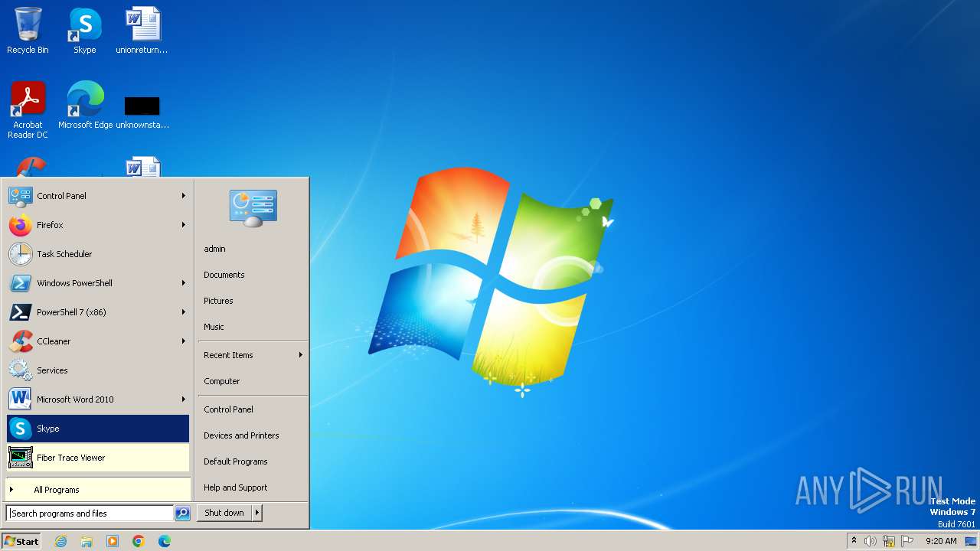Open the admin user folder link
Screen dimensions: 980x551
pyautogui.click(x=253, y=249)
